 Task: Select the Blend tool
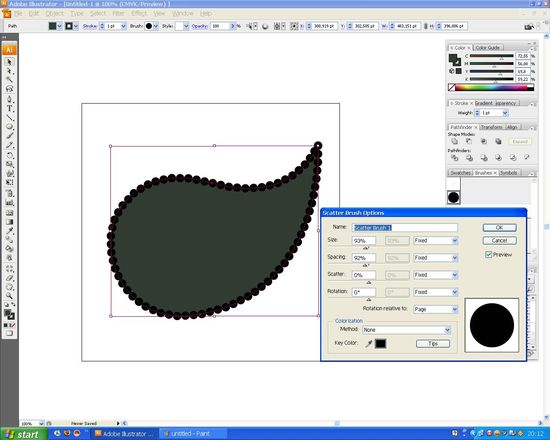pos(9,240)
